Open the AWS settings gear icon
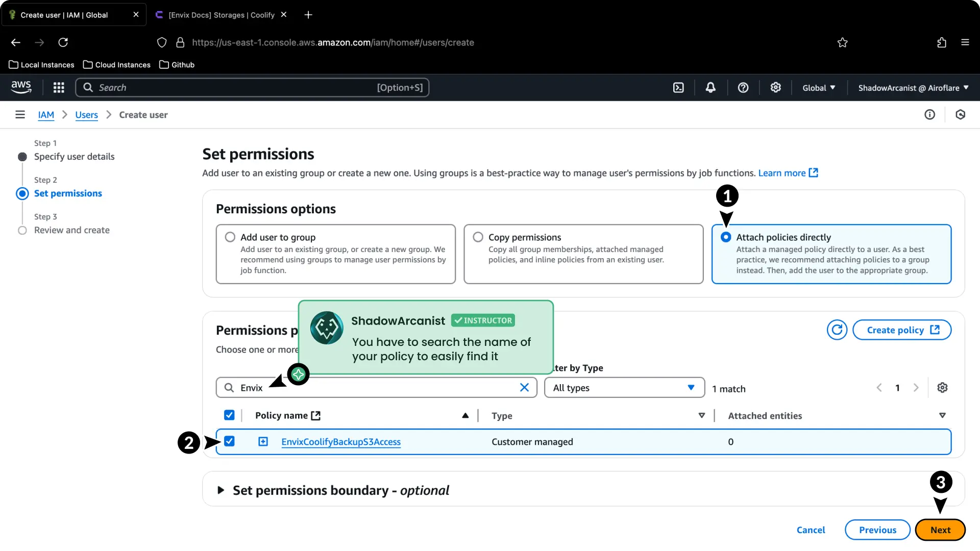Image resolution: width=980 pixels, height=551 pixels. 776,87
